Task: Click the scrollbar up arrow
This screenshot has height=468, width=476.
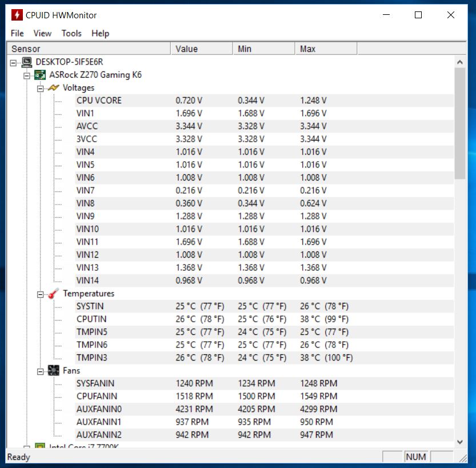Action: point(460,62)
